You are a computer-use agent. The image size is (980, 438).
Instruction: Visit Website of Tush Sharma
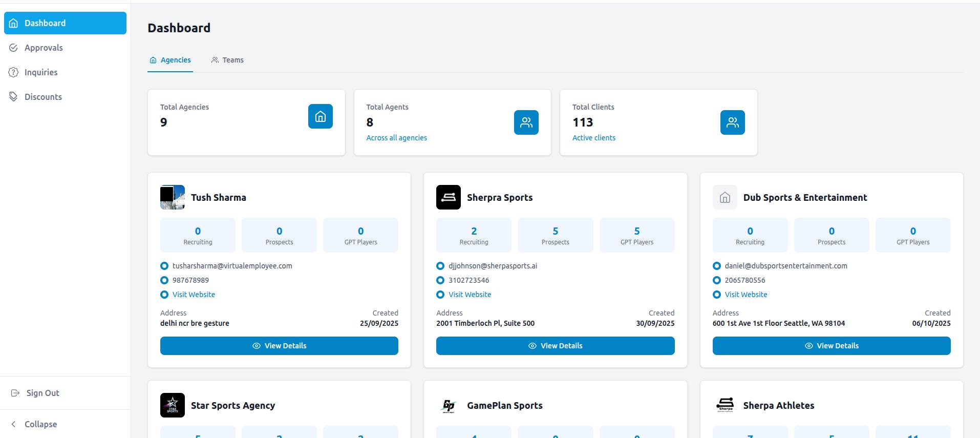[x=194, y=295]
